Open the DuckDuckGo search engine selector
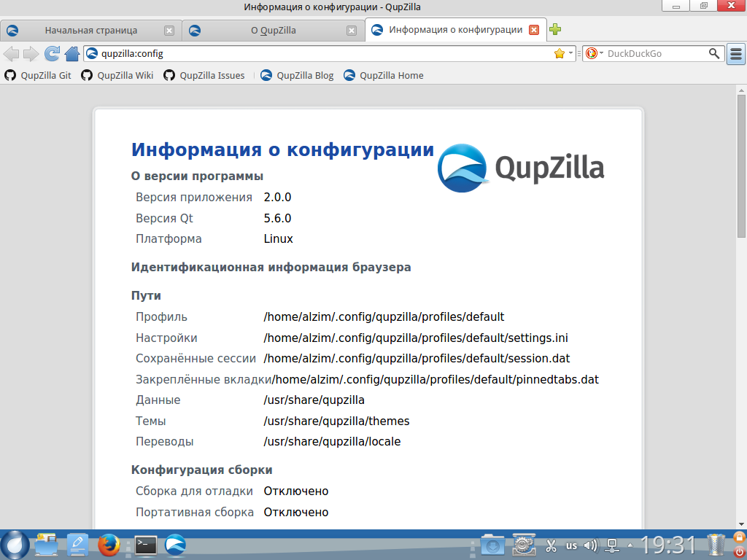This screenshot has width=747, height=560. [595, 53]
